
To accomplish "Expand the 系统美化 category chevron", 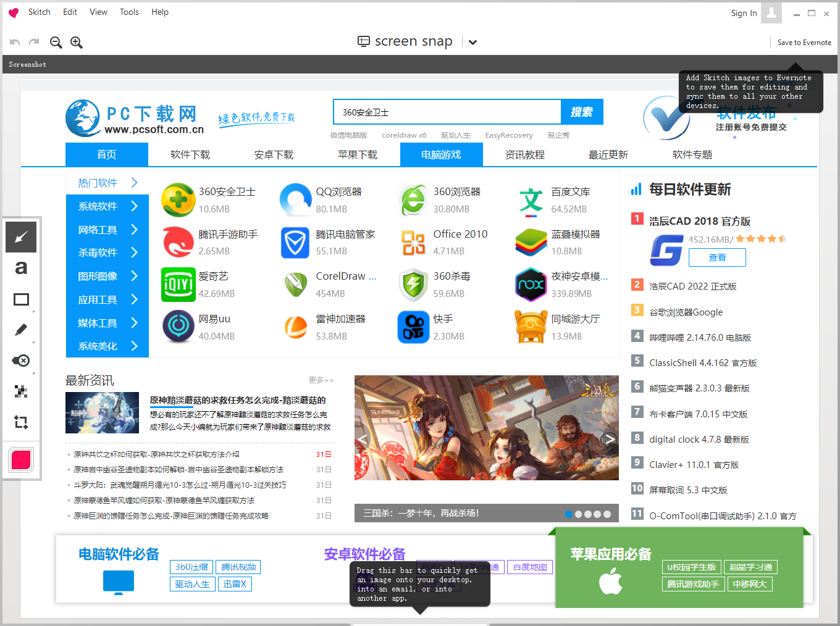I will pyautogui.click(x=134, y=346).
